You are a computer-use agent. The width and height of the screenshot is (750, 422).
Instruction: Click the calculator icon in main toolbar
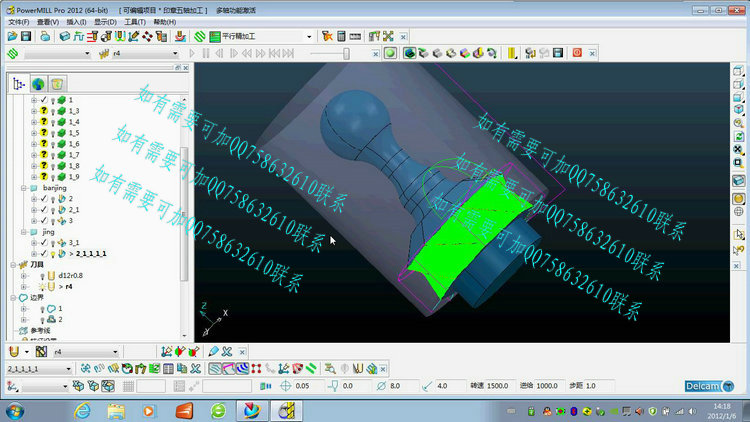[x=341, y=36]
